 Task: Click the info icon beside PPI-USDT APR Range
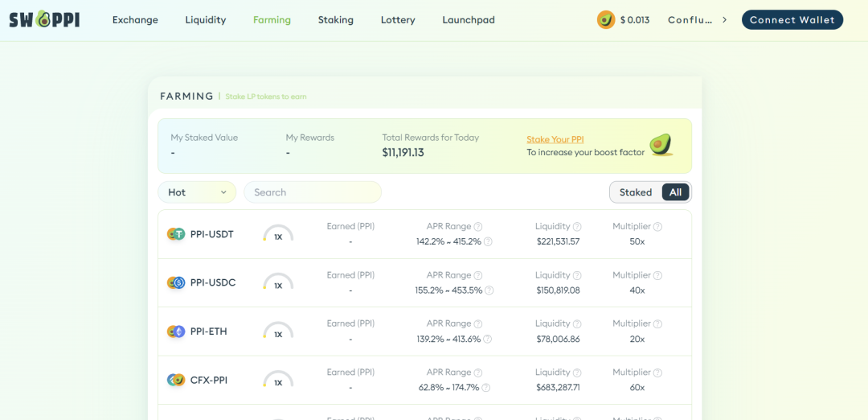478,227
